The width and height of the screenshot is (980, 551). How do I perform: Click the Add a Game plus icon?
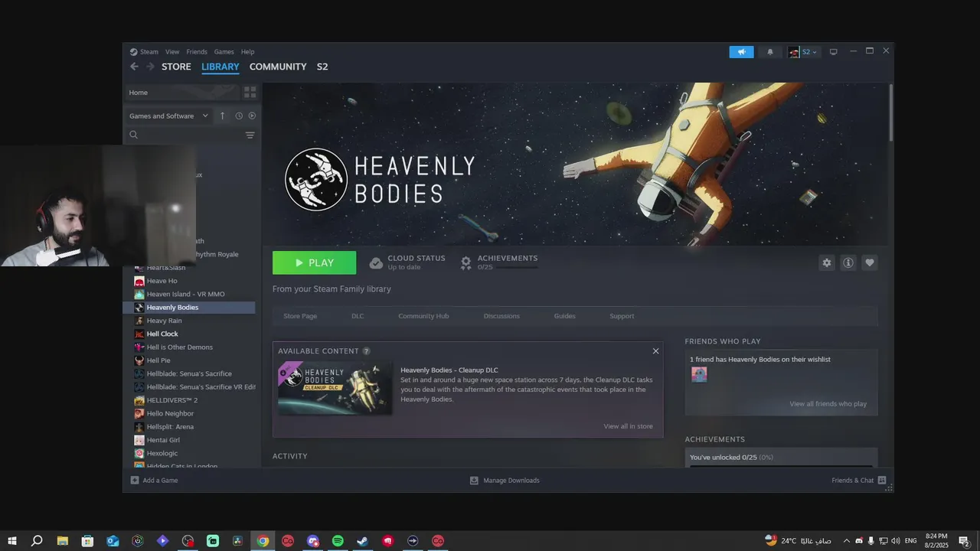coord(135,481)
